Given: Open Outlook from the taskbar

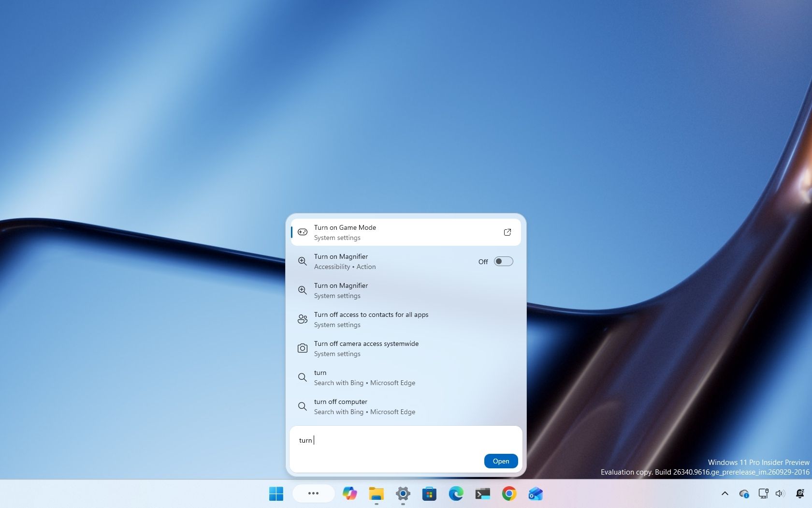Looking at the screenshot, I should tap(536, 493).
